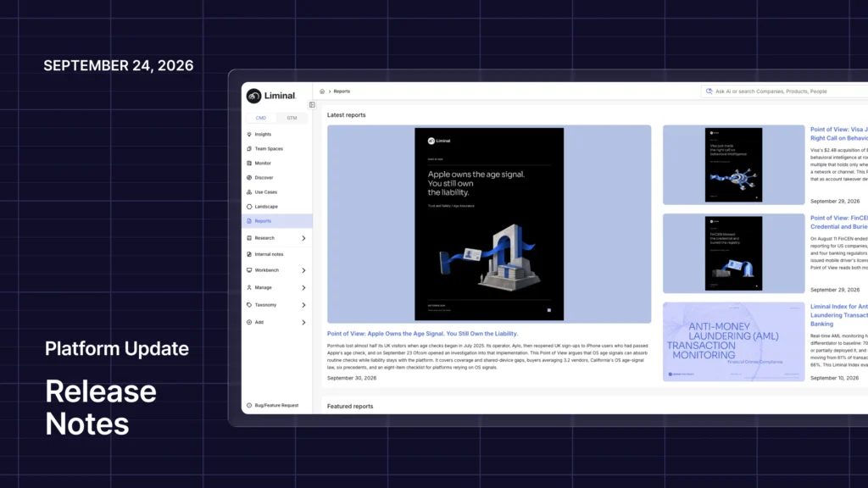Click the Research icon in sidebar
Image resolution: width=868 pixels, height=488 pixels.
(249, 238)
